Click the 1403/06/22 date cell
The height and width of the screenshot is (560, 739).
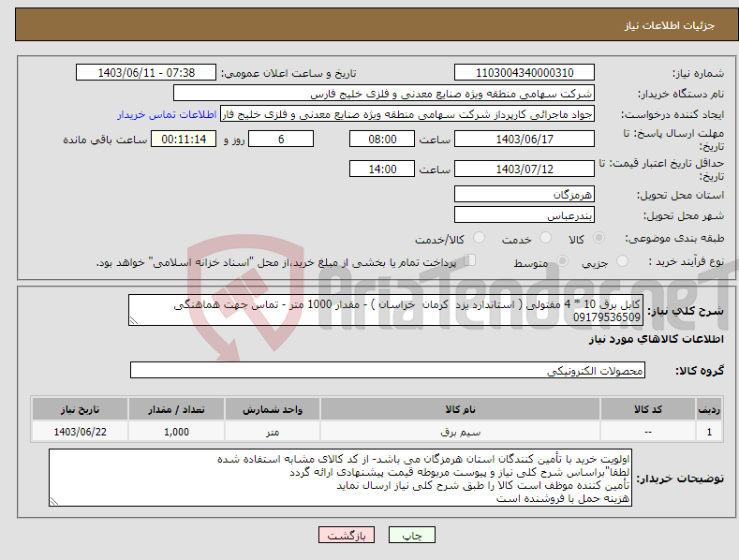(x=80, y=432)
